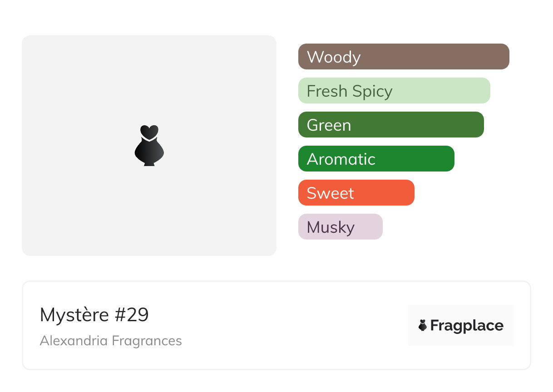Click the small Fragplace bottle logo icon
553x392 pixels.
click(x=423, y=325)
